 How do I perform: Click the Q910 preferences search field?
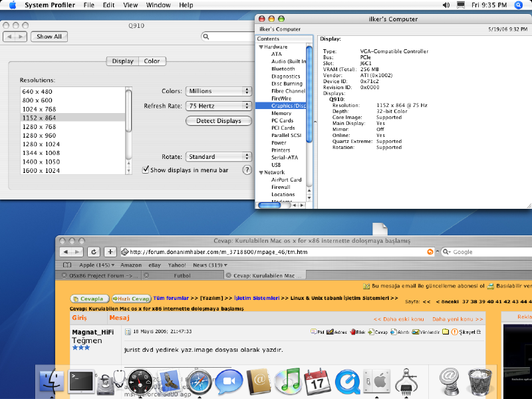(227, 37)
